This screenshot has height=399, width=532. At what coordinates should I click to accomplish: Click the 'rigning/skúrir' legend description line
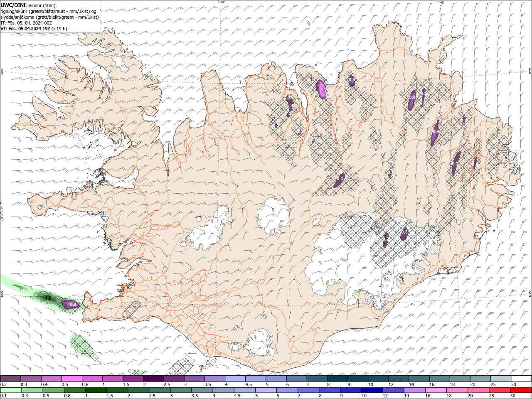[x=48, y=11]
